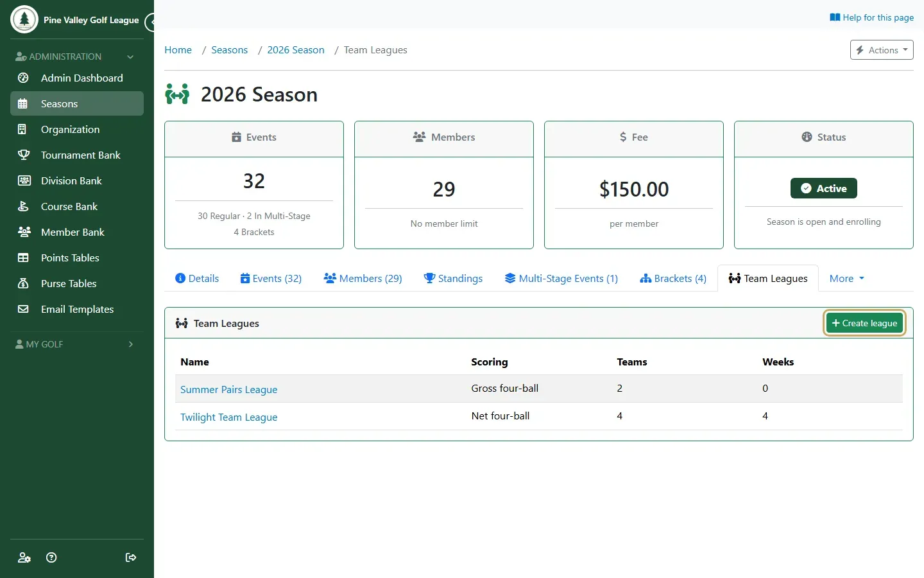Expand the MY GOLF section

pyautogui.click(x=77, y=344)
